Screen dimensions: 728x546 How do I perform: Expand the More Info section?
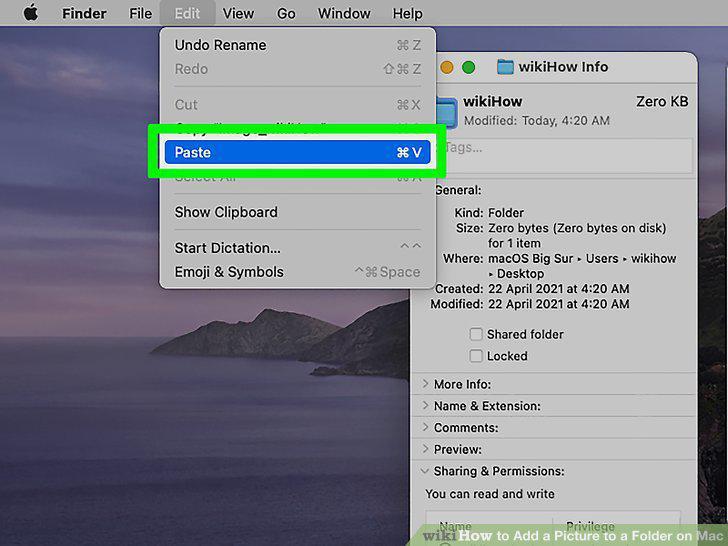coord(425,384)
